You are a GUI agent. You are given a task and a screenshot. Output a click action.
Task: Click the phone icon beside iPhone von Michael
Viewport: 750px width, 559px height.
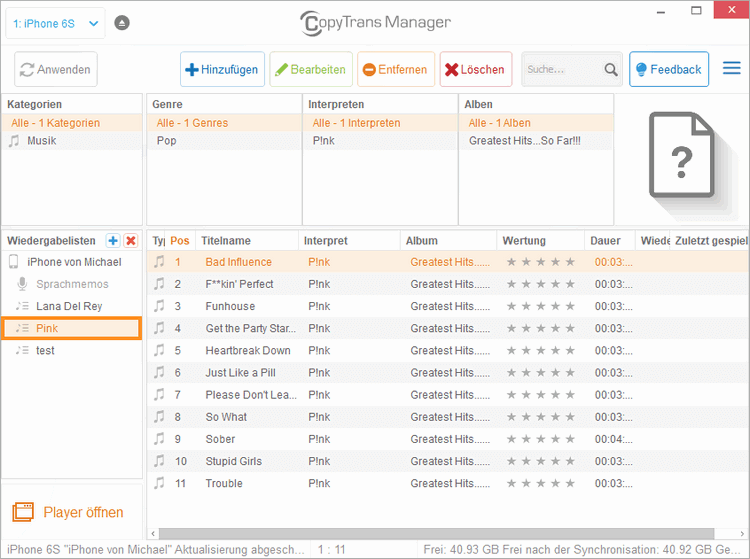pos(13,262)
